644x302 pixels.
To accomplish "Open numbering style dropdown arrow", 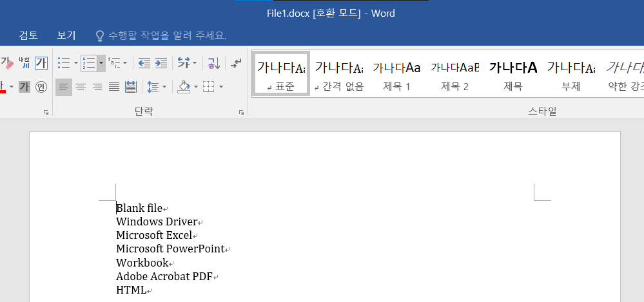I will (x=101, y=63).
